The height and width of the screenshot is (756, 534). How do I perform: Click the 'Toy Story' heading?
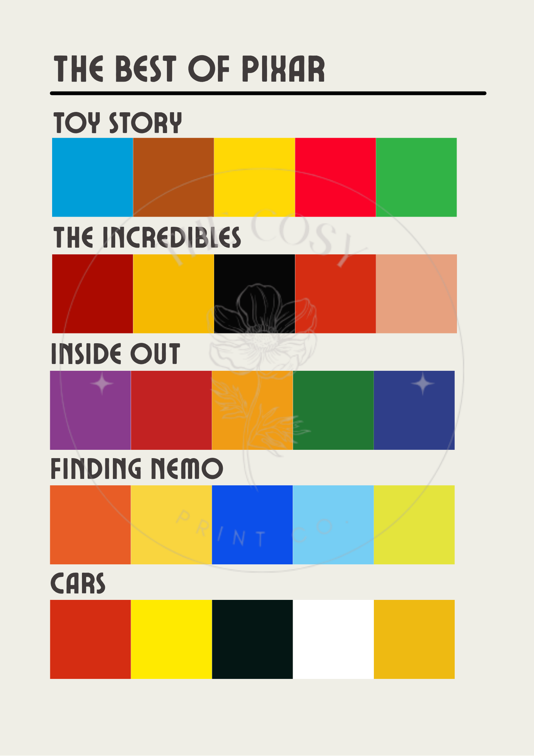point(117,122)
